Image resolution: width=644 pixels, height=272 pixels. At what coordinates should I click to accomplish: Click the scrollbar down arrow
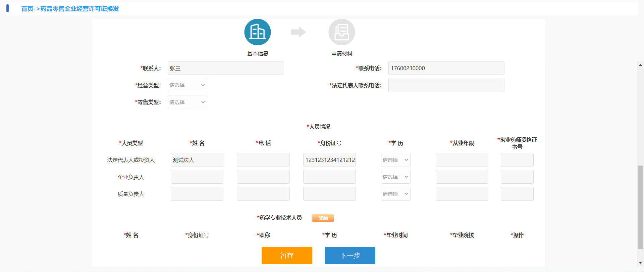click(x=640, y=263)
